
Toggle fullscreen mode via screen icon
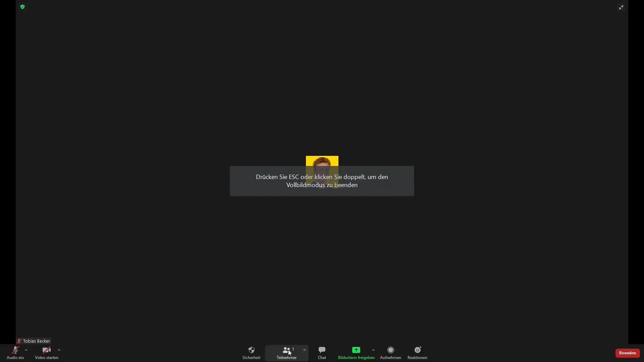622,7
